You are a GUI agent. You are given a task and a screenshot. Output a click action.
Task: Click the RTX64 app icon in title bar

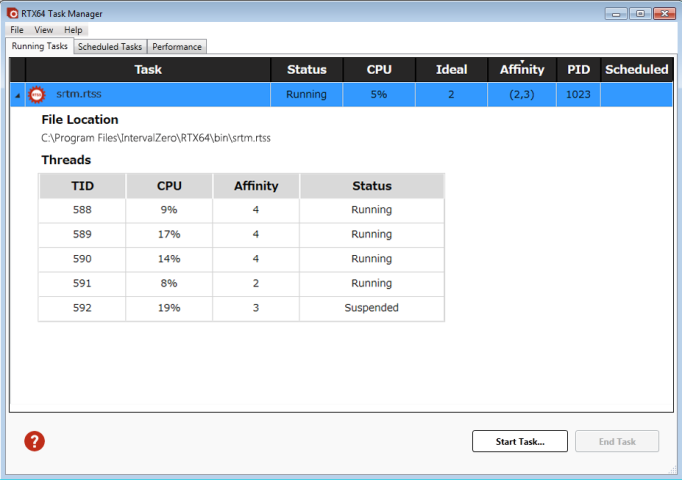11,14
